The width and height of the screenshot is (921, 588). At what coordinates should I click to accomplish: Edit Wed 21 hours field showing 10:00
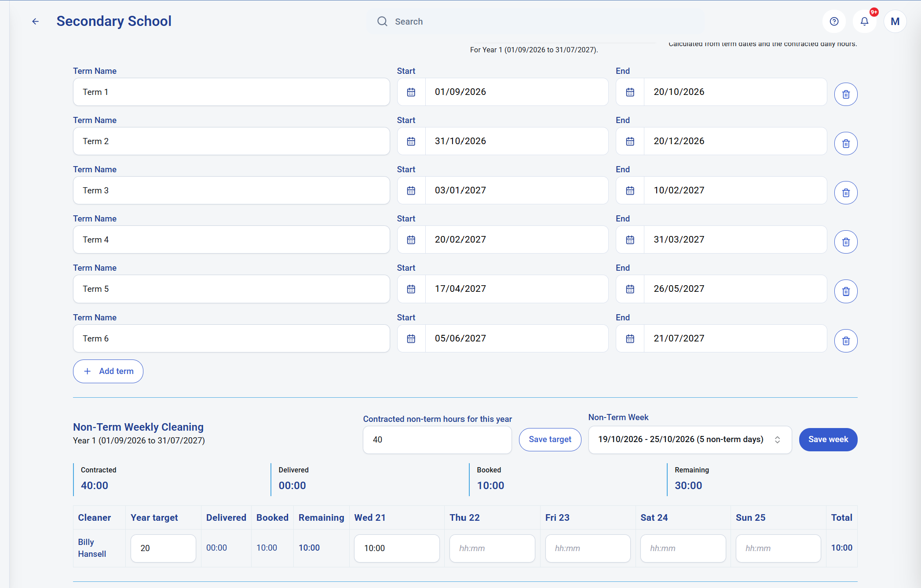[397, 548]
